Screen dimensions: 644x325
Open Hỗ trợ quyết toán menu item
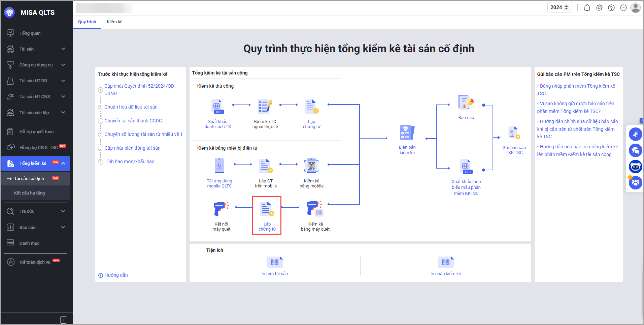(36, 131)
